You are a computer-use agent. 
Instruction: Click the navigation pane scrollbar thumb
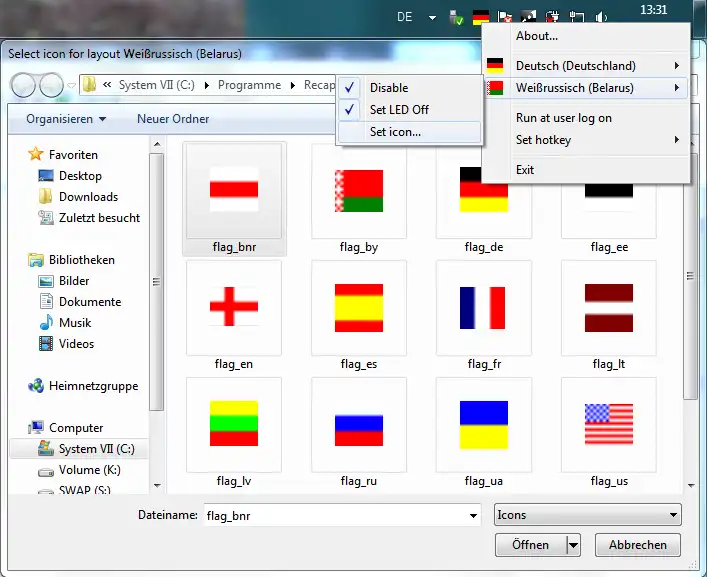coord(156,282)
